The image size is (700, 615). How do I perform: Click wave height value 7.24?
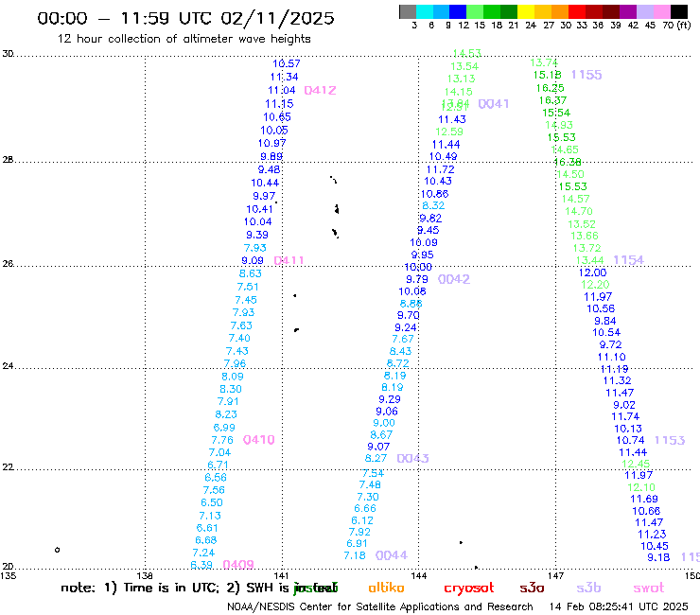[x=203, y=553]
